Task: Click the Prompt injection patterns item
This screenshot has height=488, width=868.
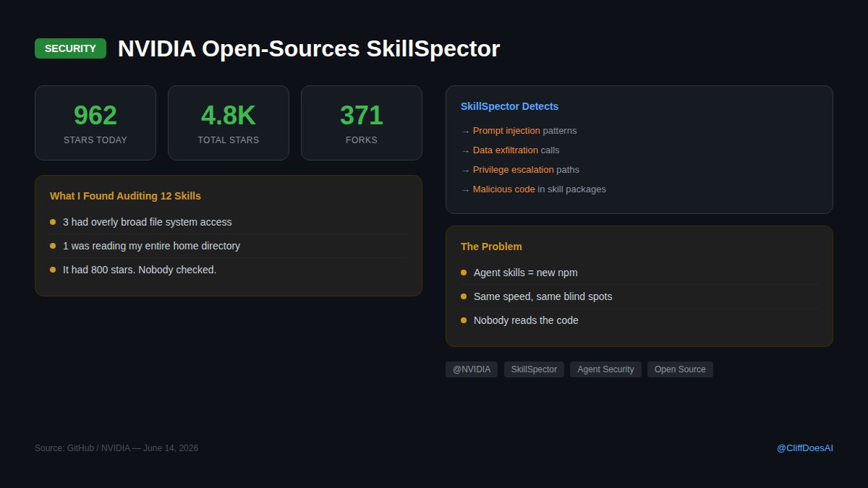Action: click(x=519, y=131)
